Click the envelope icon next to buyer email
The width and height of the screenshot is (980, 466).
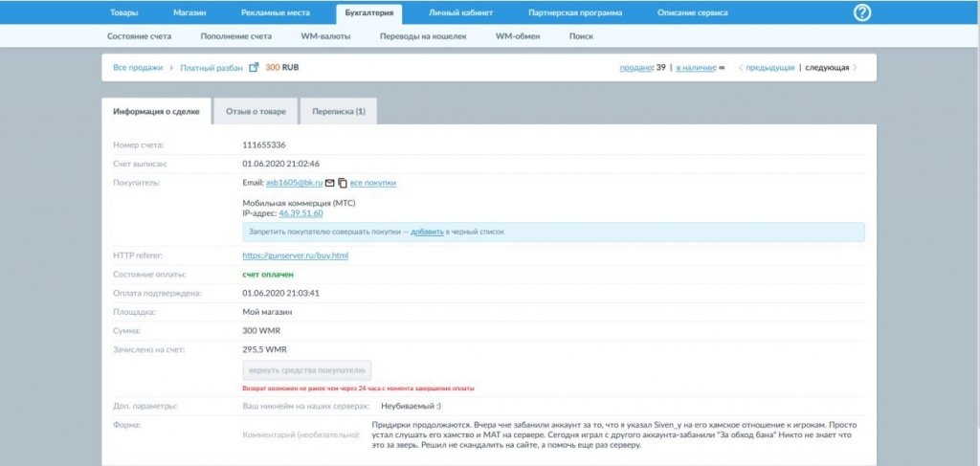[330, 183]
